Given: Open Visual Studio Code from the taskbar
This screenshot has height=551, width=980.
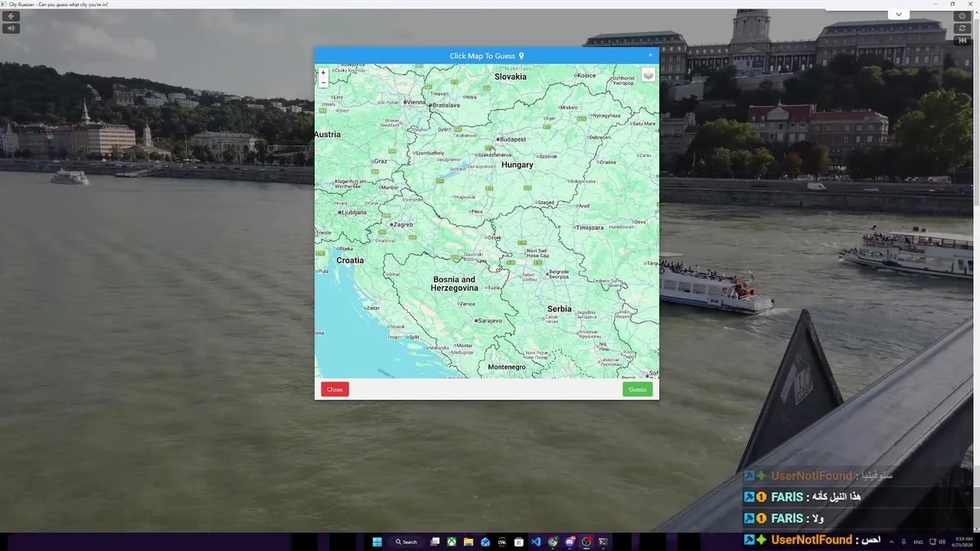Looking at the screenshot, I should coord(536,542).
